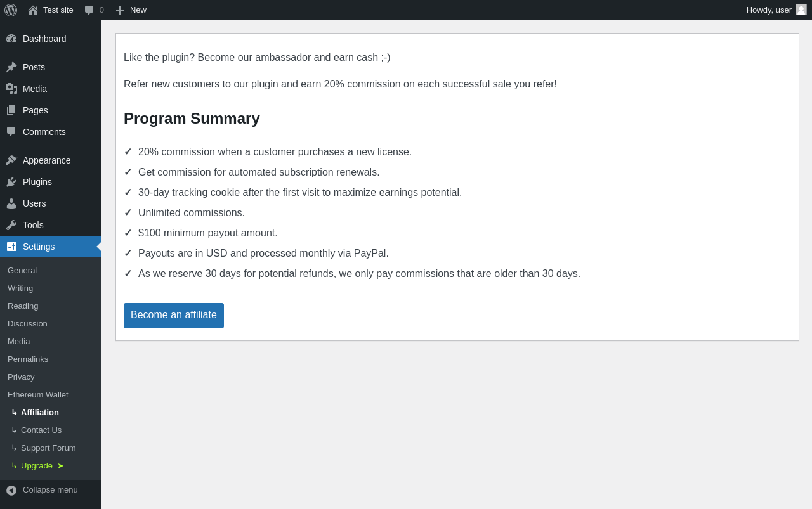812x509 pixels.
Task: Open Media settings submenu item
Action: point(19,342)
